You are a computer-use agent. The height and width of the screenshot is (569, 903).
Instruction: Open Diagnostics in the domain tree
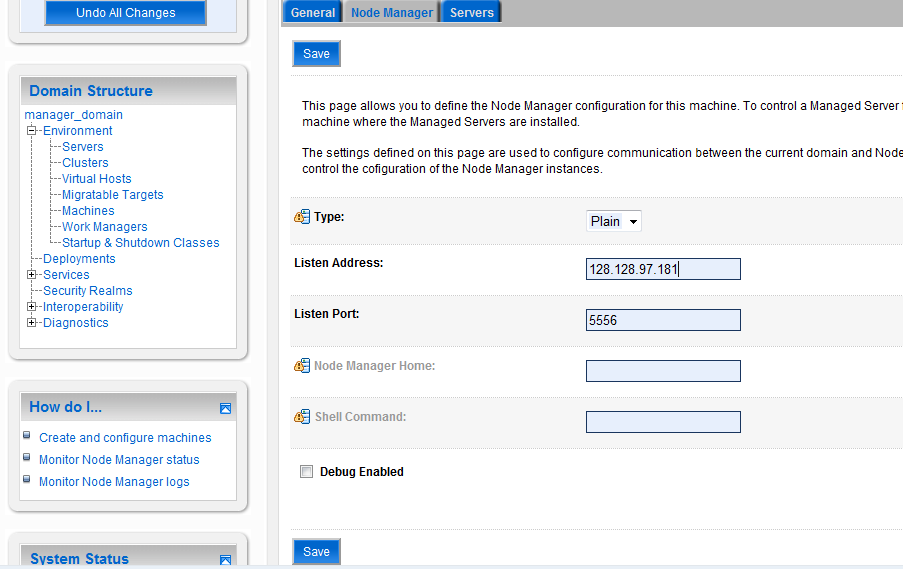point(76,323)
